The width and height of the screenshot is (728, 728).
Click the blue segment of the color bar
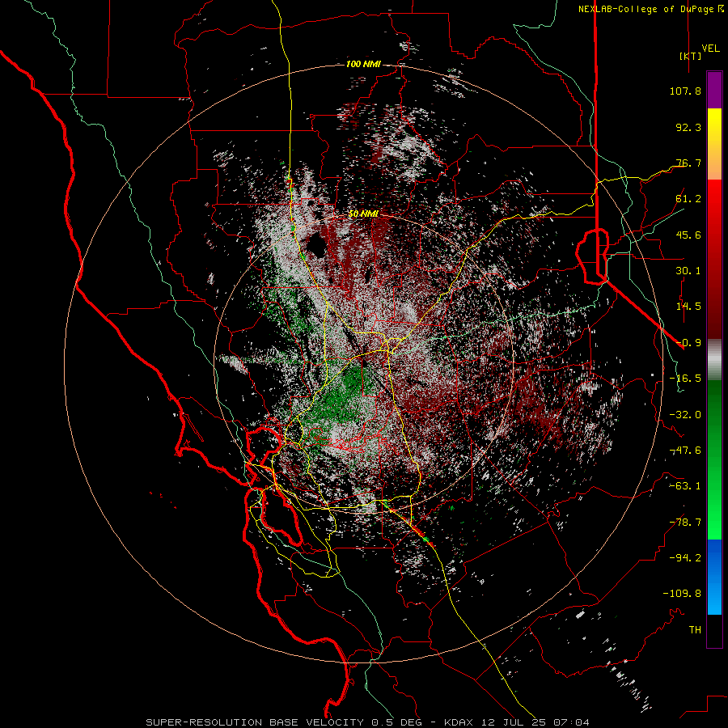714,577
